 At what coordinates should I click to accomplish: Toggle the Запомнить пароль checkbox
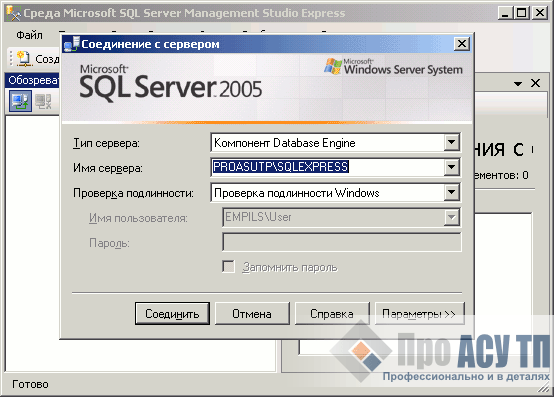click(228, 267)
